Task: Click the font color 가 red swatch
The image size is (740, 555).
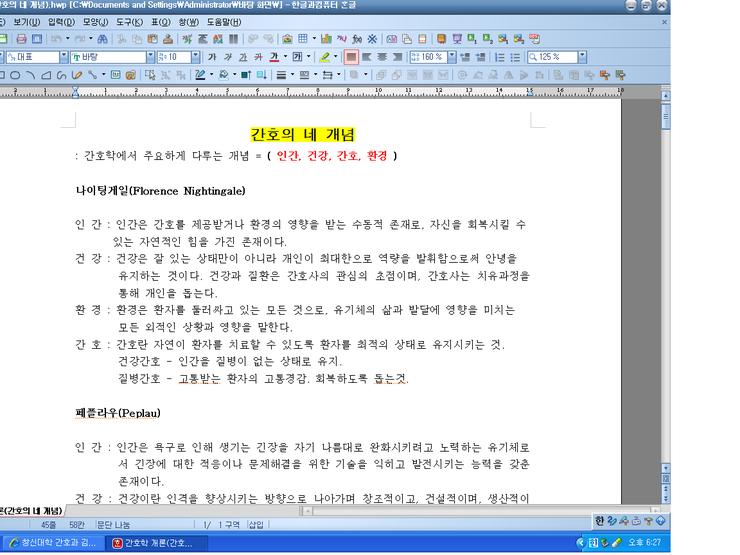Action: (274, 57)
